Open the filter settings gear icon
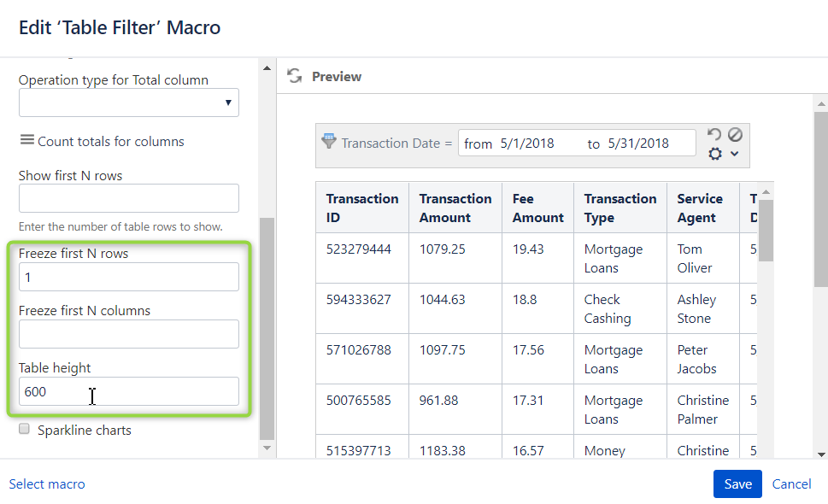 click(715, 154)
